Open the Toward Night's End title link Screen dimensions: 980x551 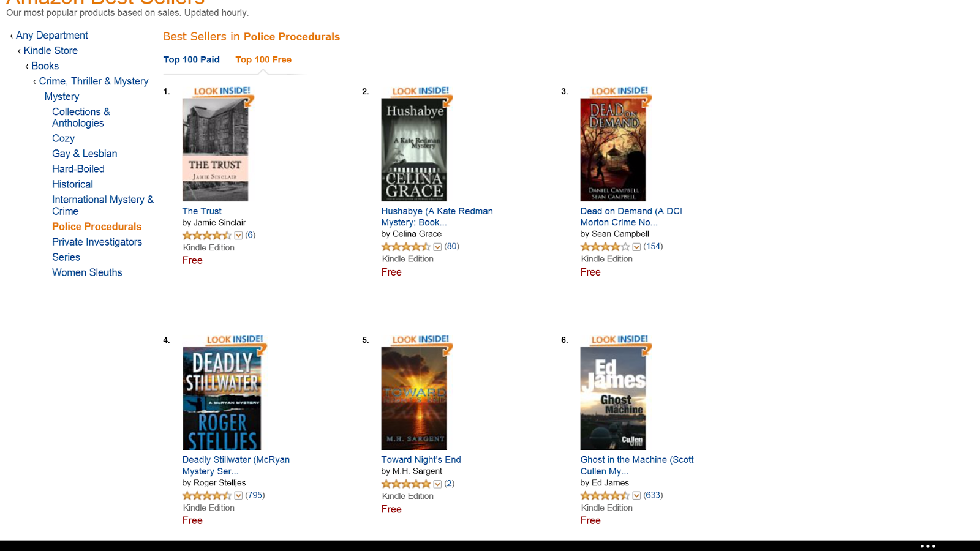pyautogui.click(x=421, y=460)
